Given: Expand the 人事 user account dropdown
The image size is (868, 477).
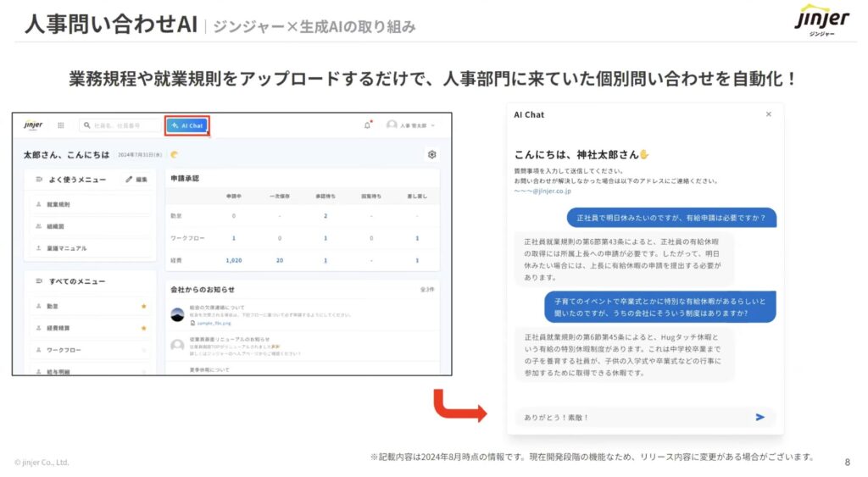Looking at the screenshot, I should pos(433,125).
